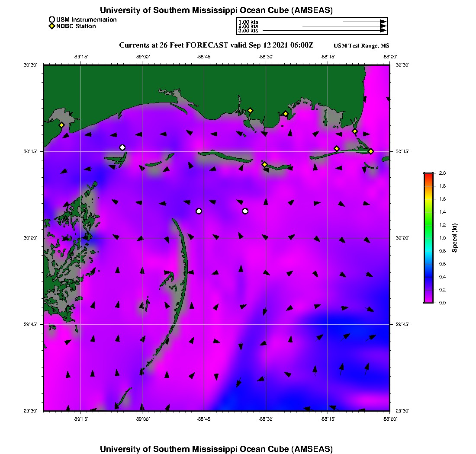Click the 'USM Test Range, MS' label
Viewport: 476px width, 454px height.
pos(361,46)
